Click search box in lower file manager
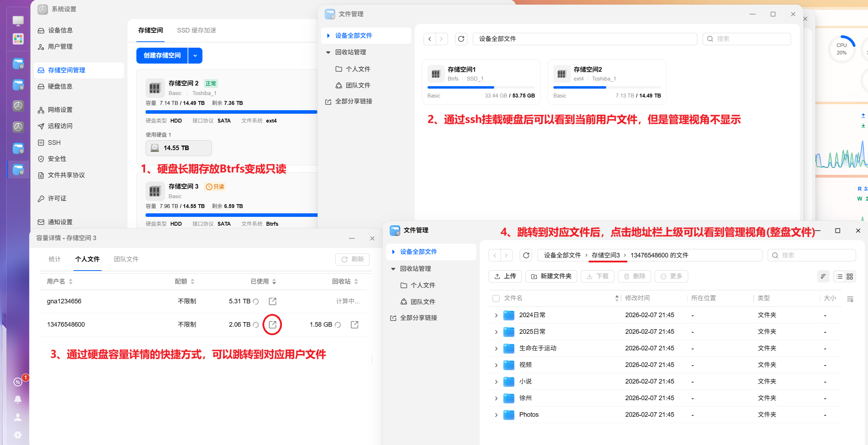The image size is (868, 445). tap(812, 255)
